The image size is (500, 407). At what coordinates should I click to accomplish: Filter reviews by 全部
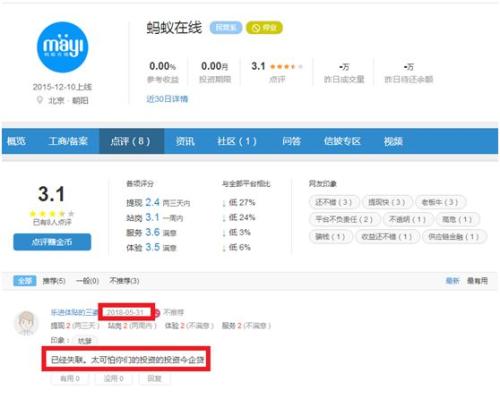point(25,281)
